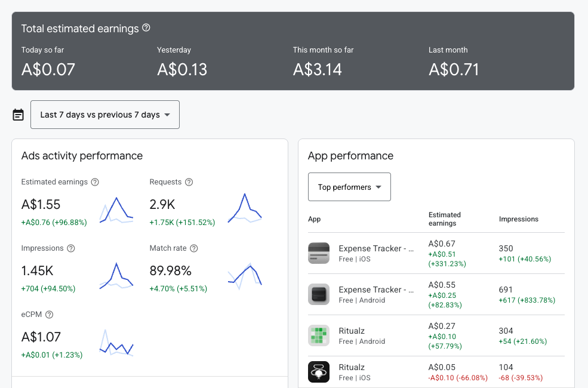Click the Requests help icon
Screen dimensions: 588x388
(190, 182)
